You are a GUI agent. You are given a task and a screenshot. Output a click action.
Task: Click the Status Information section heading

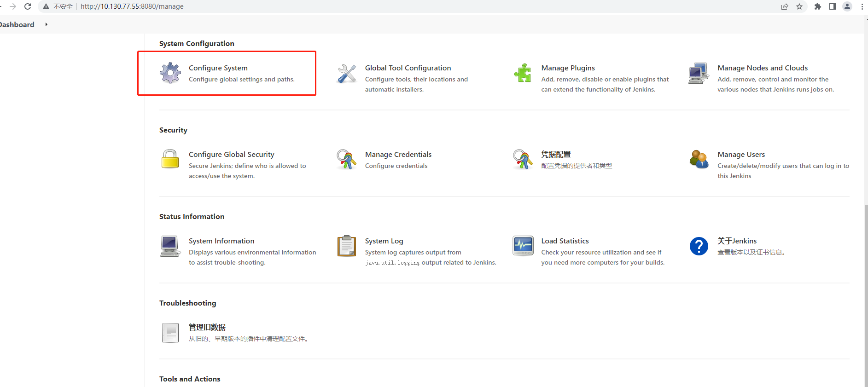coord(192,216)
